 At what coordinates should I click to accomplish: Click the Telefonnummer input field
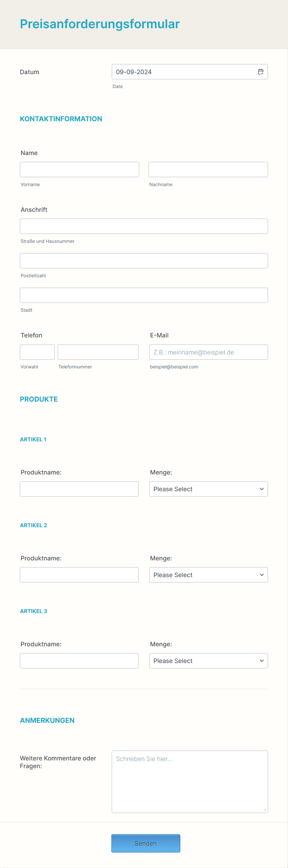point(98,352)
